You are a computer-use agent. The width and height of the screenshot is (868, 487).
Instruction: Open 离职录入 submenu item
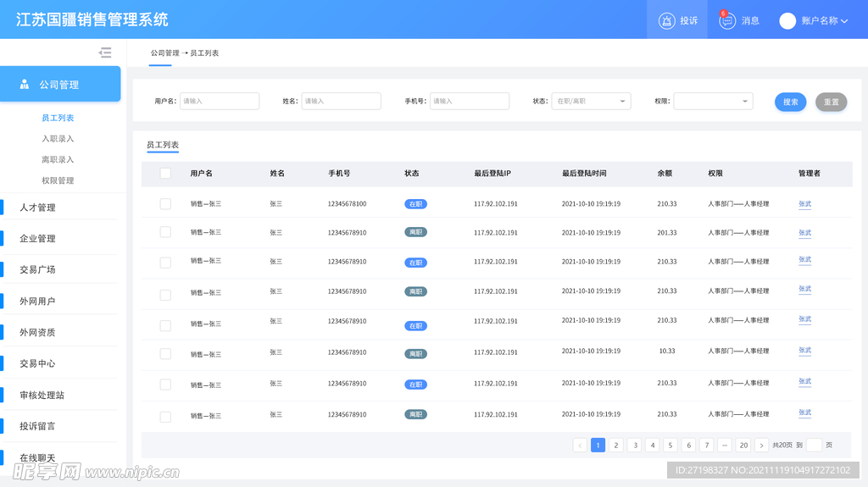click(58, 160)
